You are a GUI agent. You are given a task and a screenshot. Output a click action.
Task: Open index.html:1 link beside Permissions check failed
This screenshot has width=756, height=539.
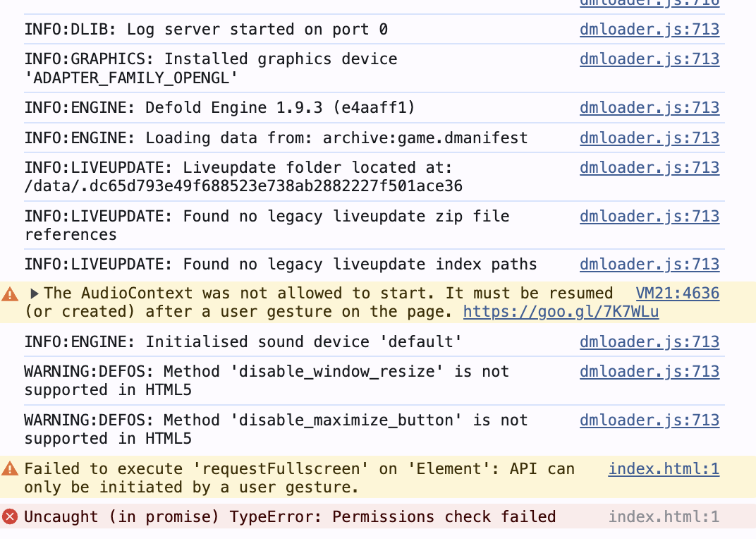pyautogui.click(x=664, y=517)
